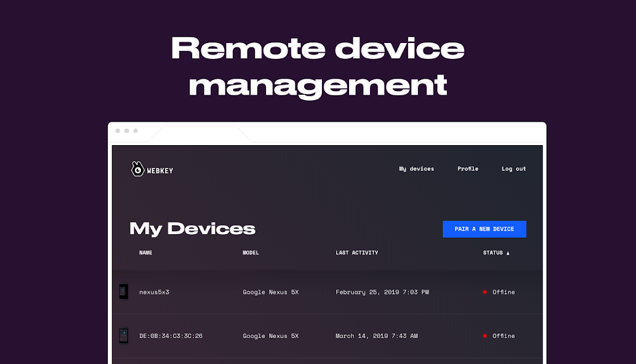Viewport: 636px width, 364px height.
Task: Click red status dot for nexus5x3
Action: pos(485,292)
